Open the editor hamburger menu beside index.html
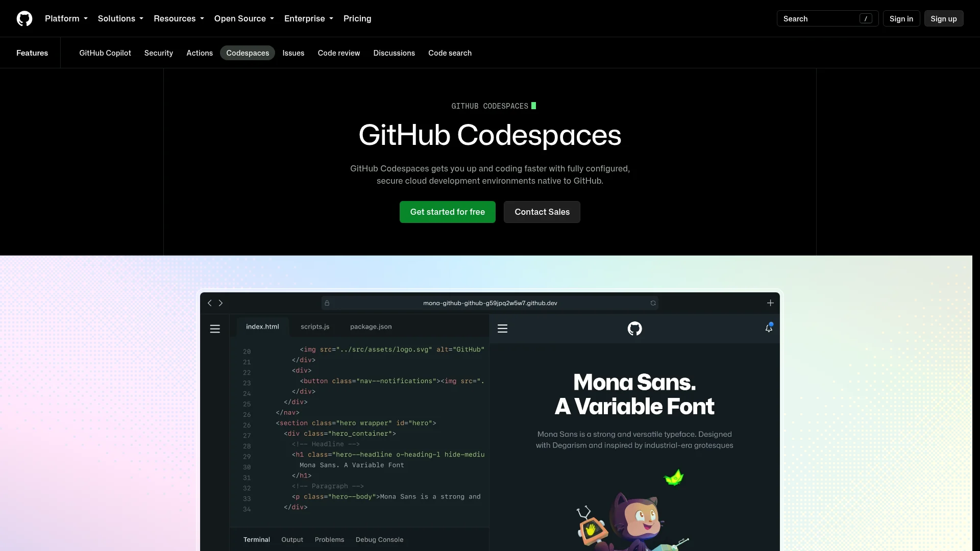This screenshot has width=980, height=551. click(215, 329)
